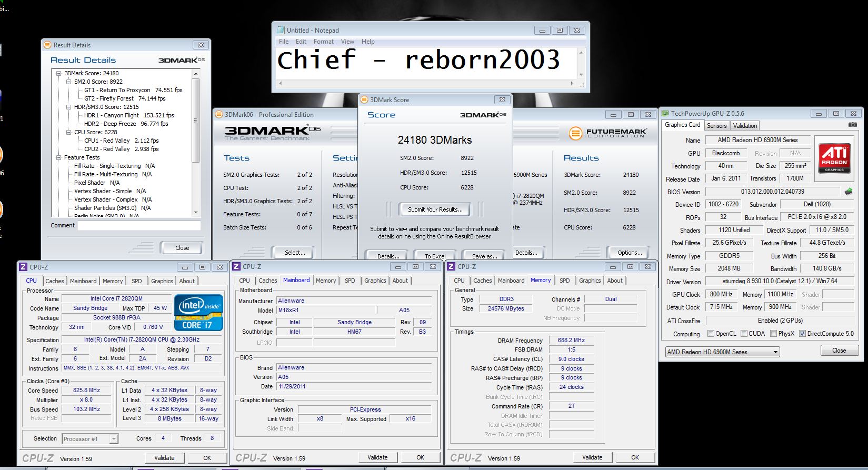868x470 pixels.
Task: Open the Processor #1 selection dropdown
Action: pos(90,438)
